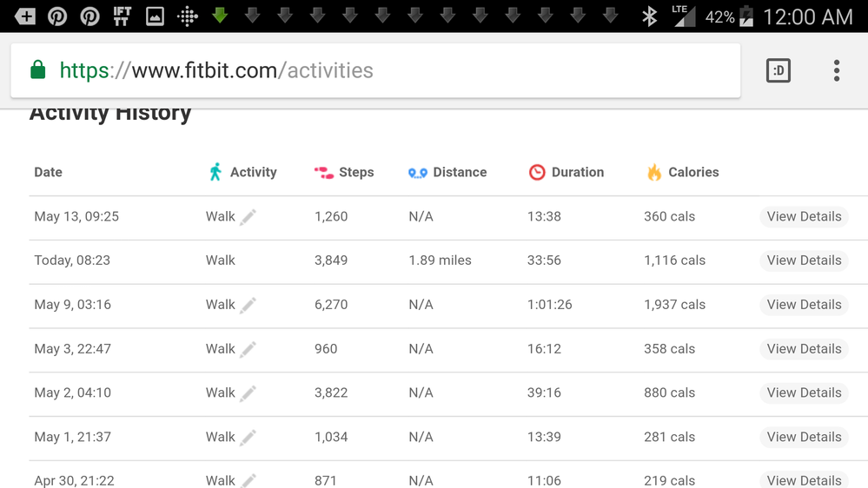Image resolution: width=868 pixels, height=488 pixels.
Task: Open the Chrome three-dot overflow menu
Action: [x=837, y=70]
